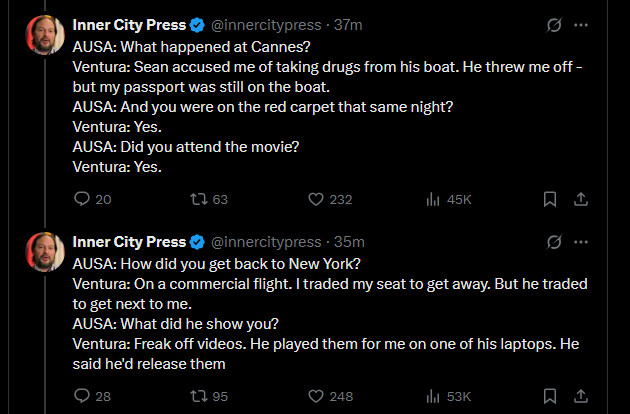Image resolution: width=630 pixels, height=414 pixels.
Task: Open Inner City Press profile from first tweet name
Action: [x=129, y=25]
